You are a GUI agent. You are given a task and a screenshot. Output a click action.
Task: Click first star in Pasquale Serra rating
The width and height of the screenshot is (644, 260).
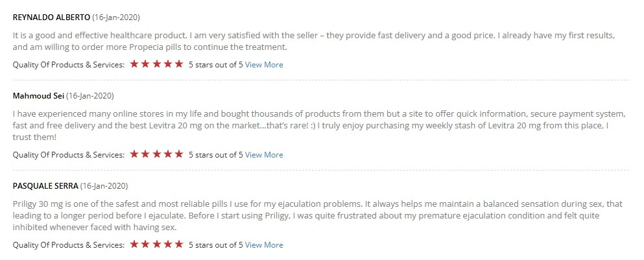[134, 244]
